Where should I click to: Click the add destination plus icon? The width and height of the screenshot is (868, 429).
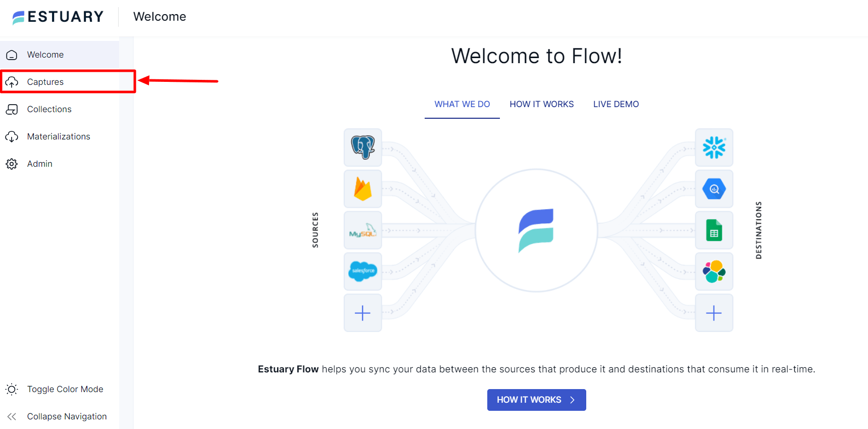point(714,313)
